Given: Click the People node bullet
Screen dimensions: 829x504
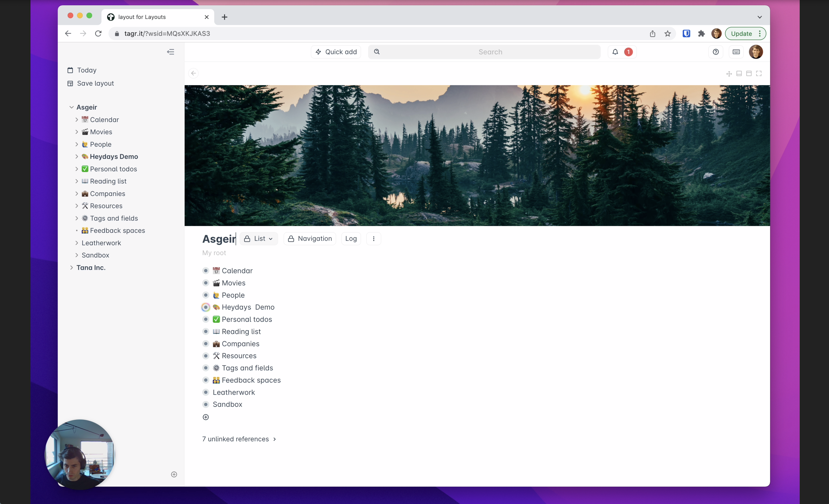Looking at the screenshot, I should (206, 295).
